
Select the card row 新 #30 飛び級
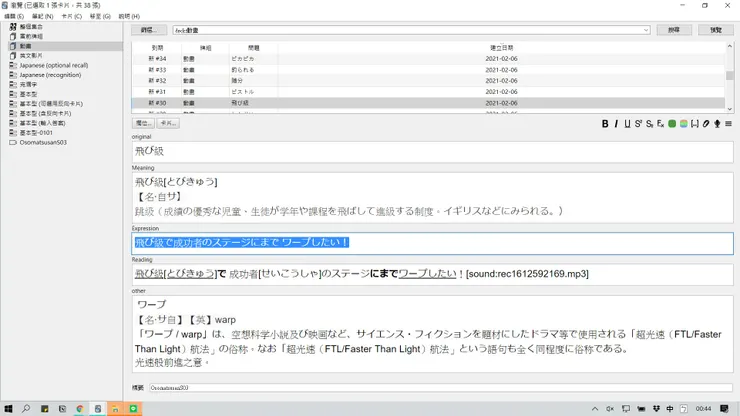tap(429, 102)
